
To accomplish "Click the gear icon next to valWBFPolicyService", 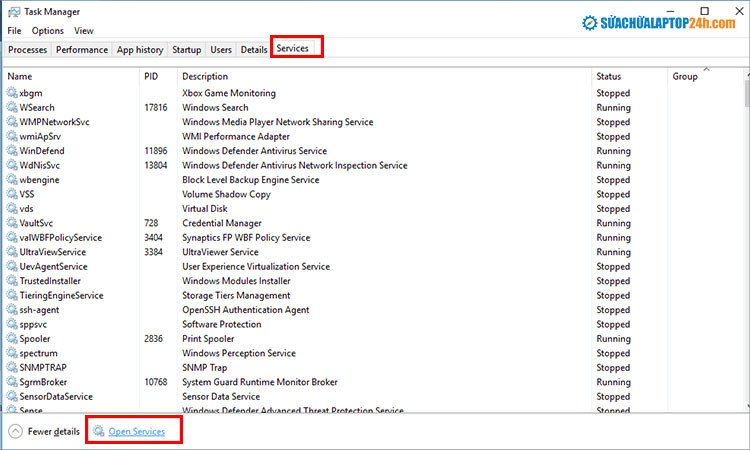I will [12, 237].
